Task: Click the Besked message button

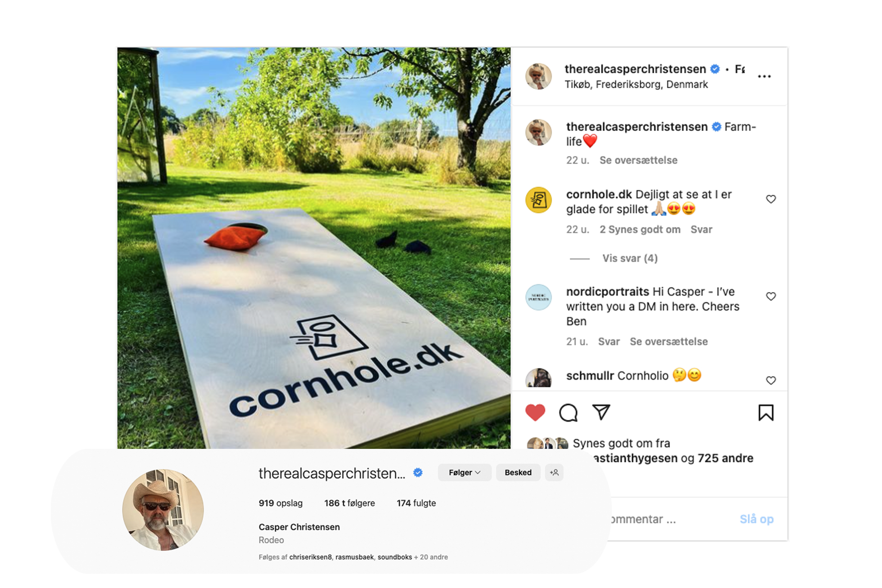Action: (x=518, y=473)
